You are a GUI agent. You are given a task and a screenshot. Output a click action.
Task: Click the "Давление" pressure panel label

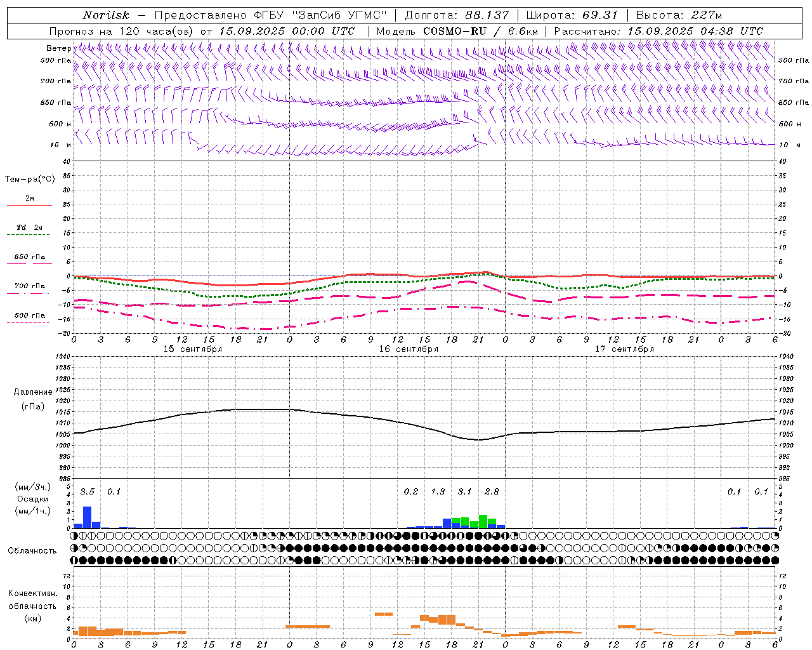[33, 392]
